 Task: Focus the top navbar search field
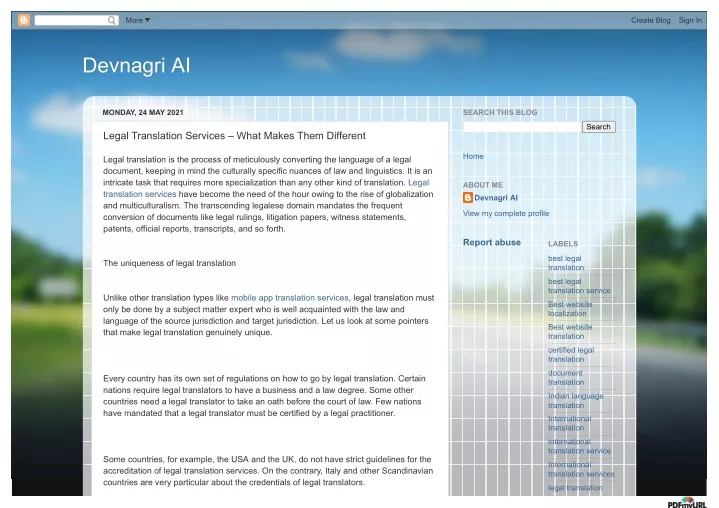pyautogui.click(x=76, y=20)
